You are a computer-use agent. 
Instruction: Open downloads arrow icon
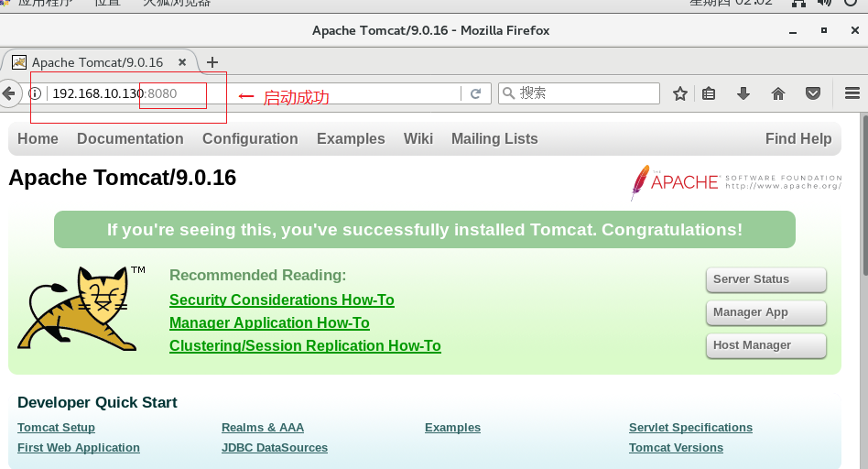pos(743,93)
